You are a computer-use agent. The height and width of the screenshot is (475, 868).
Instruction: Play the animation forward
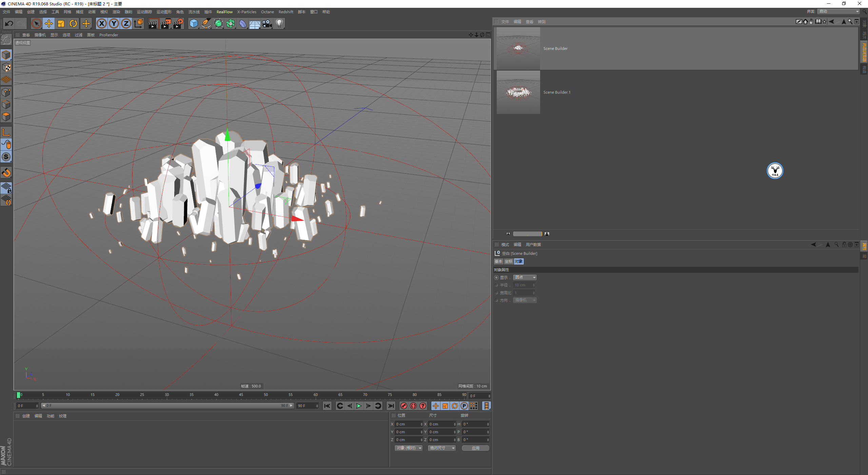click(359, 406)
